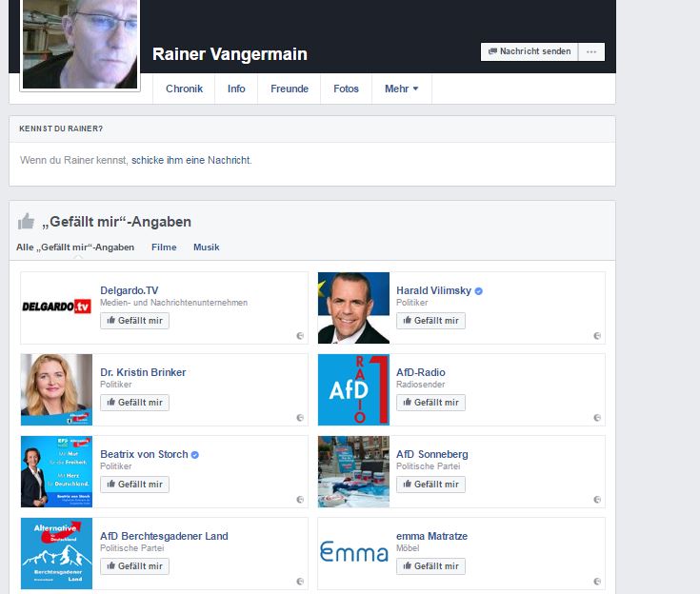Open the Delgardo.TV page link
The width and height of the screenshot is (700, 594).
(129, 290)
